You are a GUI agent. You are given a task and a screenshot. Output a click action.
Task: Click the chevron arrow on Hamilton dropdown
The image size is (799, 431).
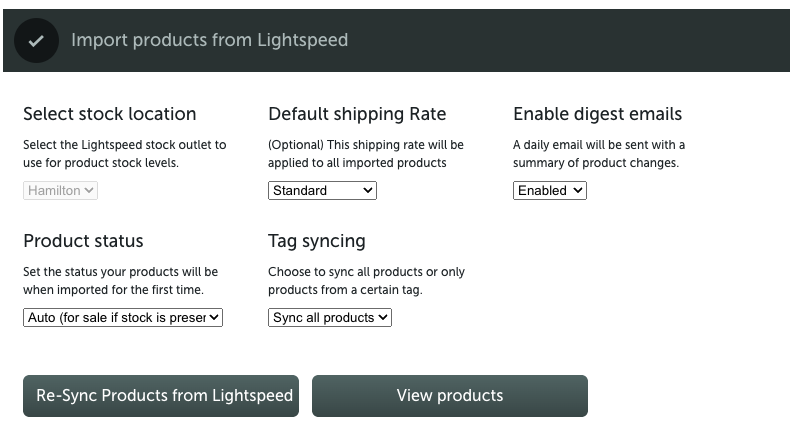(x=89, y=191)
